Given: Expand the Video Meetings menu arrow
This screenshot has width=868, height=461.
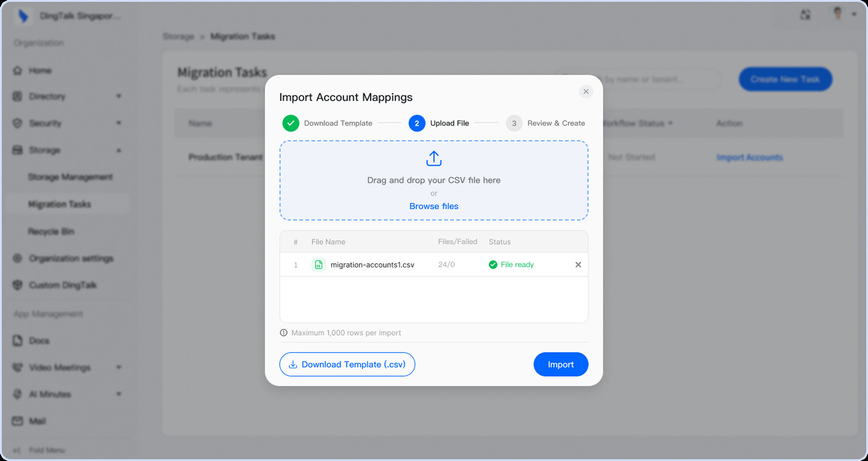Looking at the screenshot, I should tap(119, 368).
